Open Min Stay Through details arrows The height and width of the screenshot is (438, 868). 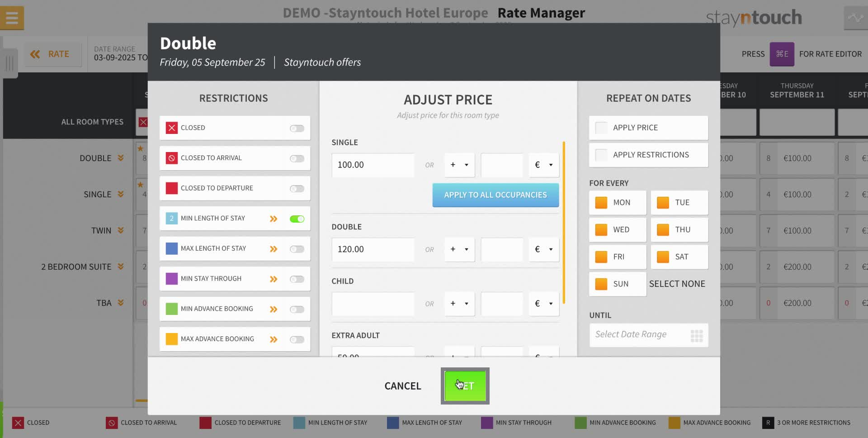point(274,279)
